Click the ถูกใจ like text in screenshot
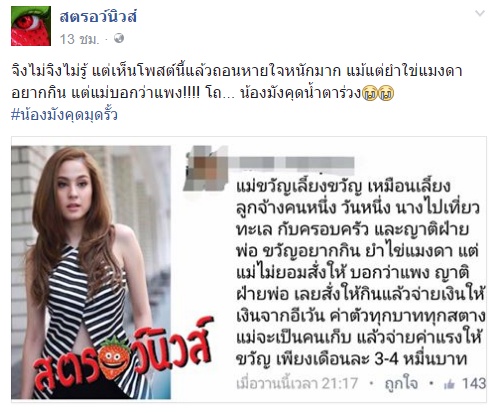This screenshot has width=494, height=413. 401,383
